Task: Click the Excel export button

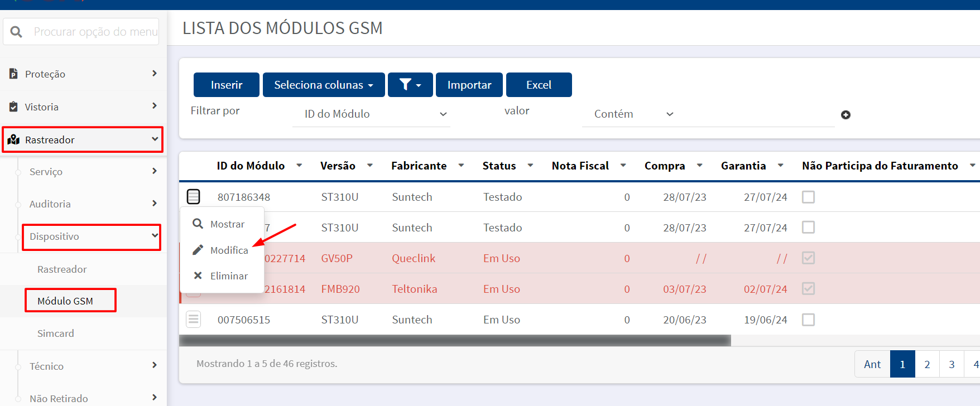Action: [539, 85]
